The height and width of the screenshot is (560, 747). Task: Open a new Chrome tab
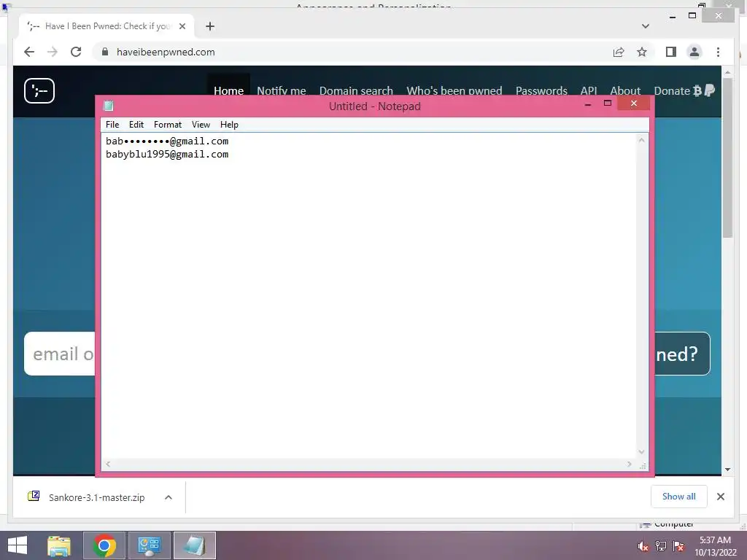[210, 26]
